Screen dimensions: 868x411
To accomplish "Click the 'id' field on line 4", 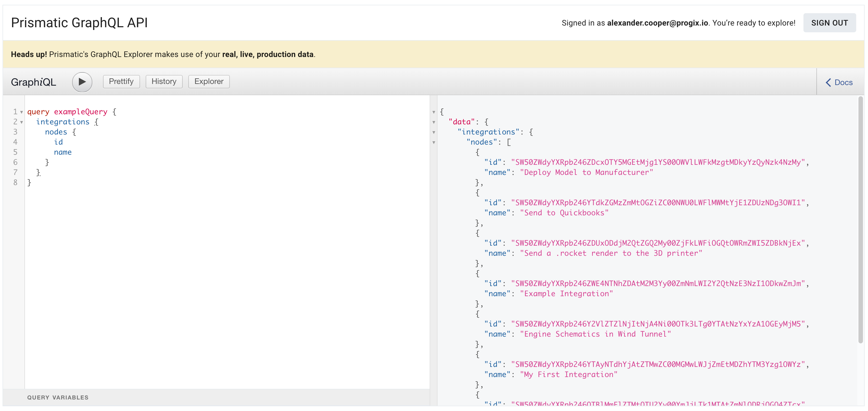I will [58, 142].
